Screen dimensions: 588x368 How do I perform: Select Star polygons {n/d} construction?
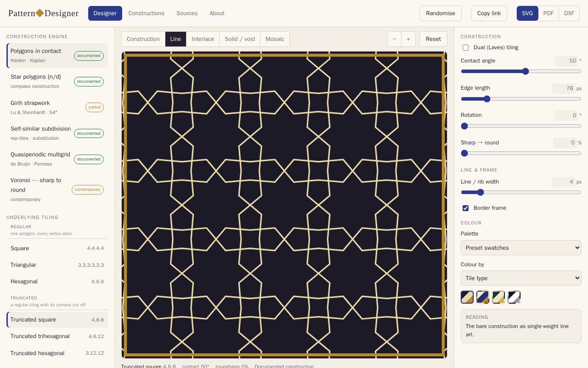point(57,81)
